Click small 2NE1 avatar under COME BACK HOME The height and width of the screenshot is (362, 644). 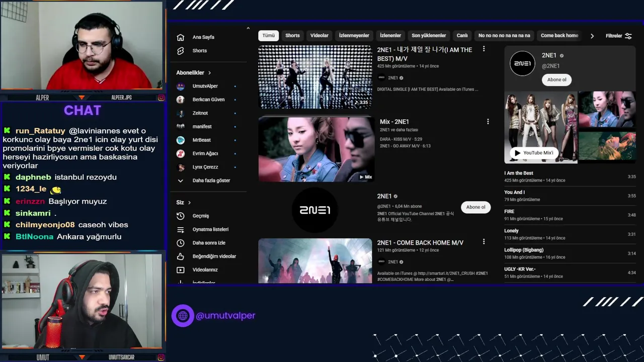pos(381,262)
